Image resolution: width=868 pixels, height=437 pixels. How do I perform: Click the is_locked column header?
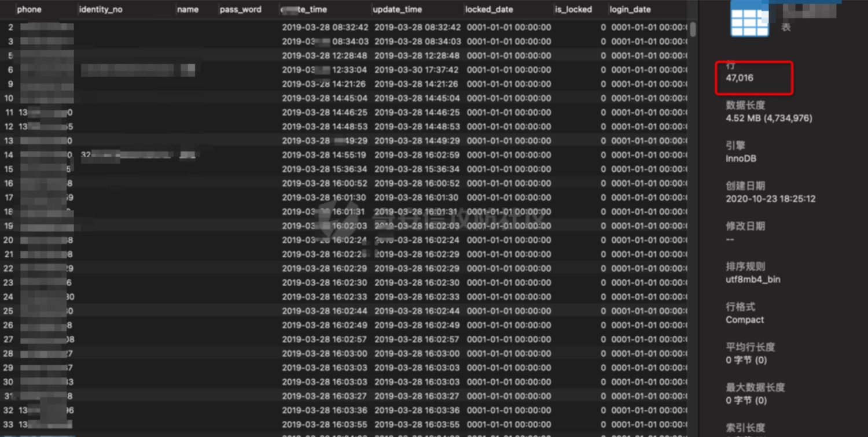click(x=573, y=9)
